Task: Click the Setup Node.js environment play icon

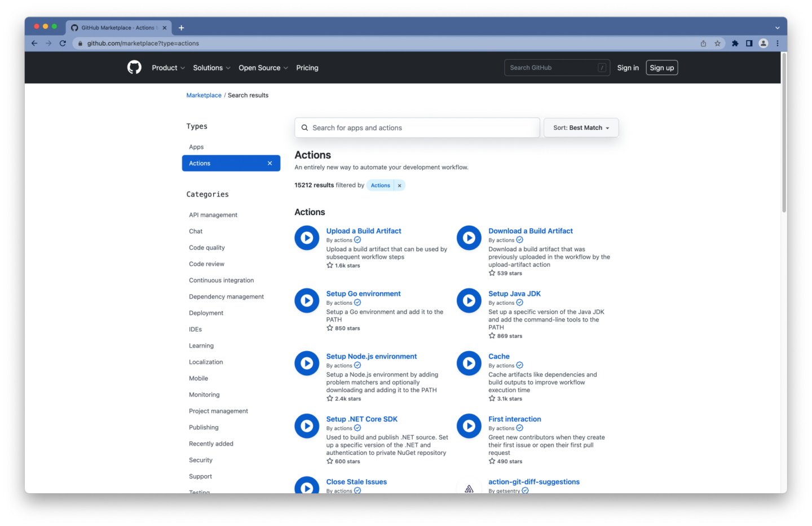Action: (307, 363)
